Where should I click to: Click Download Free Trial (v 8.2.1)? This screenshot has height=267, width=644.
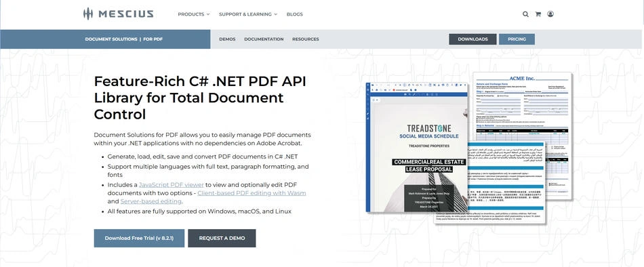coord(139,239)
